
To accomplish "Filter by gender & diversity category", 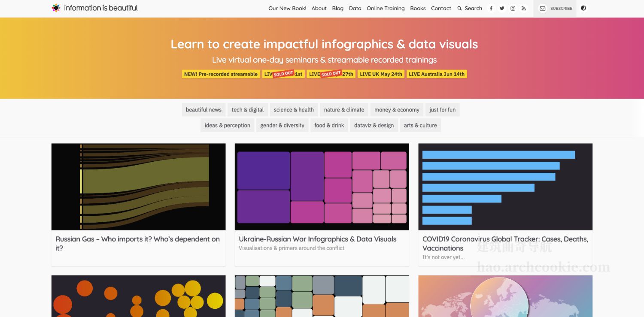I will point(282,125).
